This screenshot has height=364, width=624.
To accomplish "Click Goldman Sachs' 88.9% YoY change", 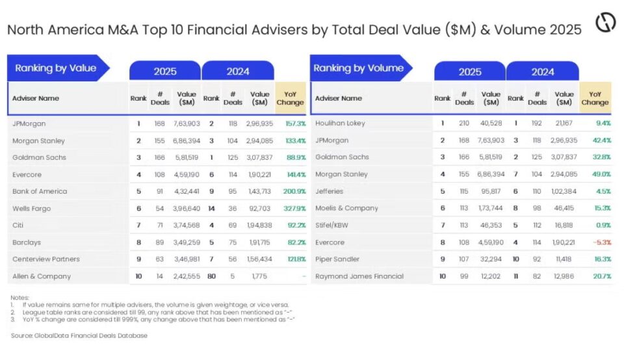I will click(x=296, y=157).
